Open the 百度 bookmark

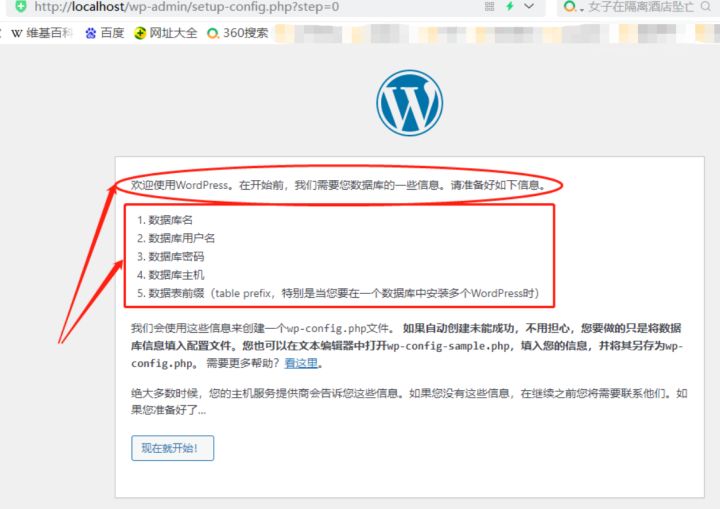(x=105, y=33)
